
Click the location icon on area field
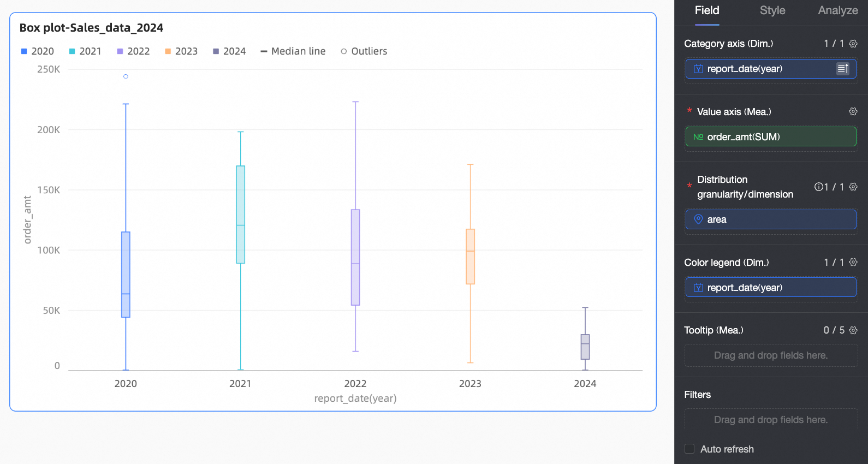point(698,219)
